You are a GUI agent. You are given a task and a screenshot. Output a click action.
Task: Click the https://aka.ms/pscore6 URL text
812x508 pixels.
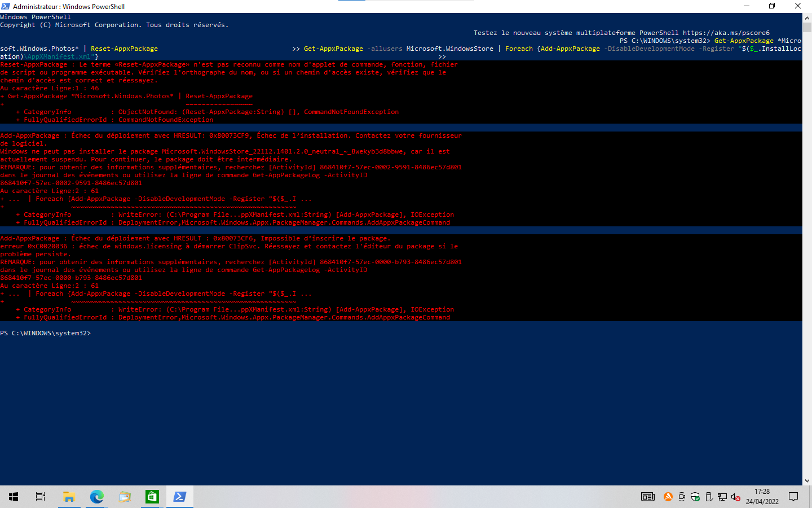pos(726,33)
